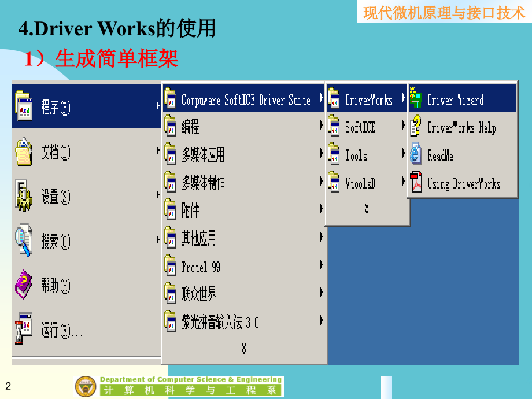Click the 多媒体应用 program group icon
Image resolution: width=532 pixels, height=399 pixels.
170,154
